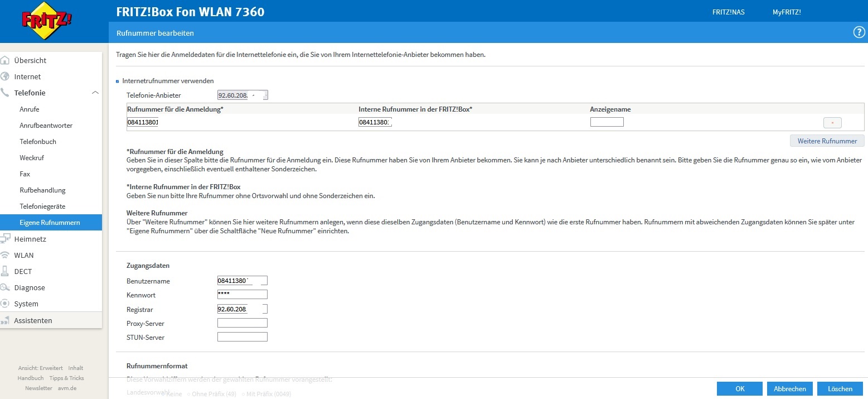Click the Löschen button
The image size is (868, 399).
[x=840, y=389]
